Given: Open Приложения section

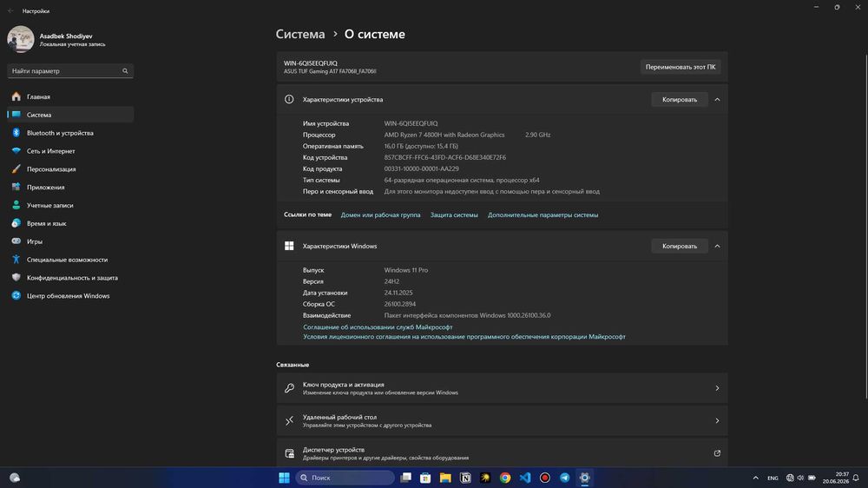Looking at the screenshot, I should (70, 188).
